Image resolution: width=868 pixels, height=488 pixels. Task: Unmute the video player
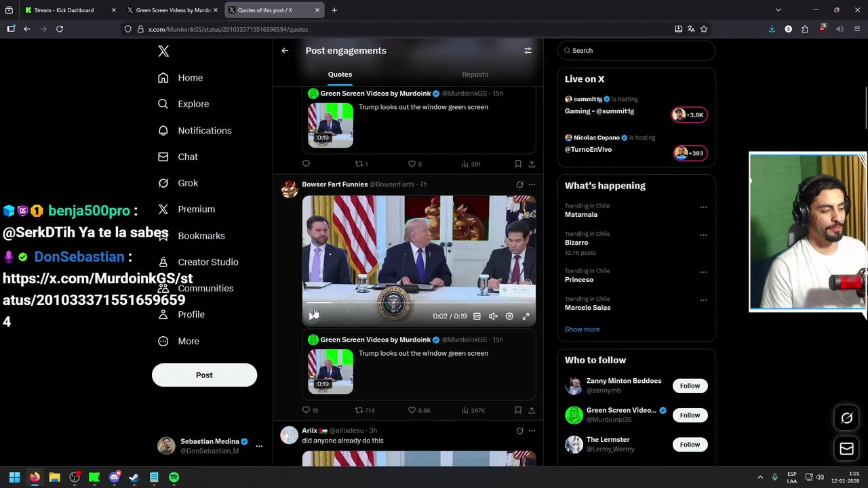(x=493, y=317)
